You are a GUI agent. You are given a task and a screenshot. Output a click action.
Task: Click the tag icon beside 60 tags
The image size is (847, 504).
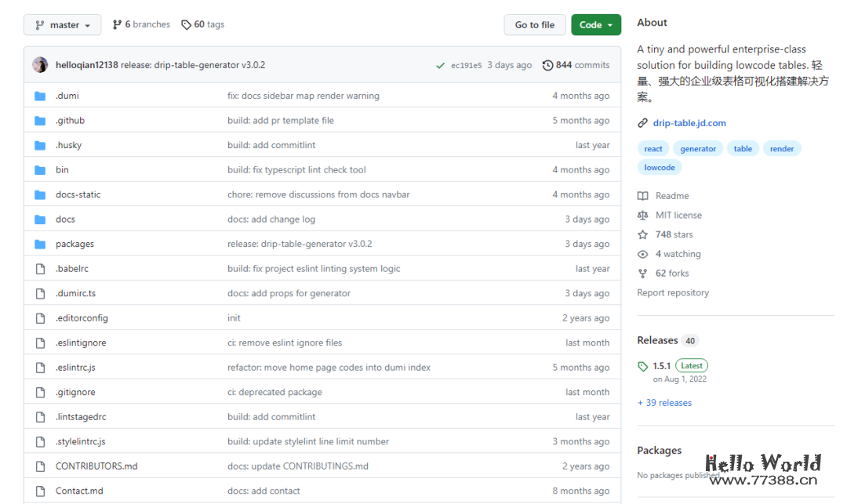click(186, 25)
